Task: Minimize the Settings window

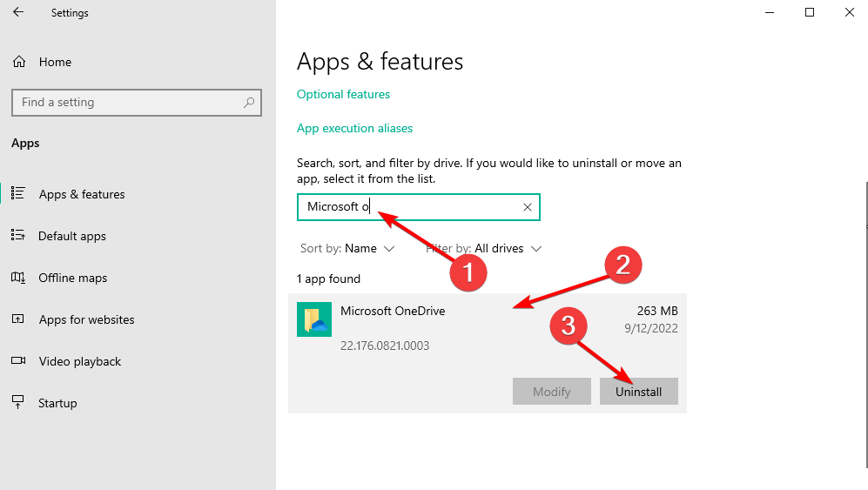Action: click(770, 12)
